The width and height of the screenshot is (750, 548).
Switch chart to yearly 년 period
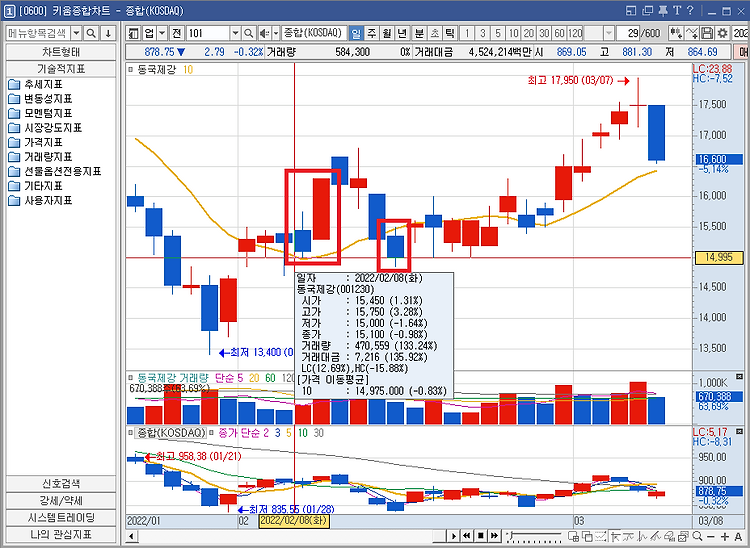point(402,33)
